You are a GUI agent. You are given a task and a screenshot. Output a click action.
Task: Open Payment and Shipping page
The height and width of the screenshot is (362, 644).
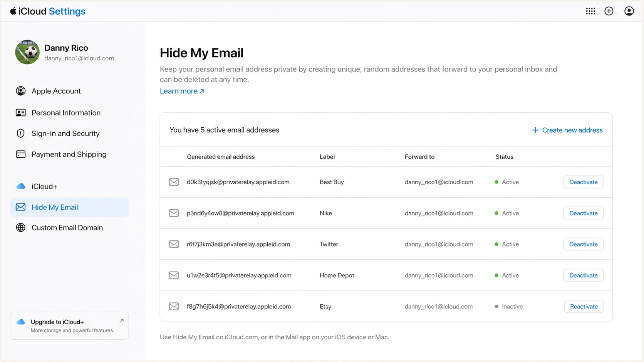click(x=69, y=154)
